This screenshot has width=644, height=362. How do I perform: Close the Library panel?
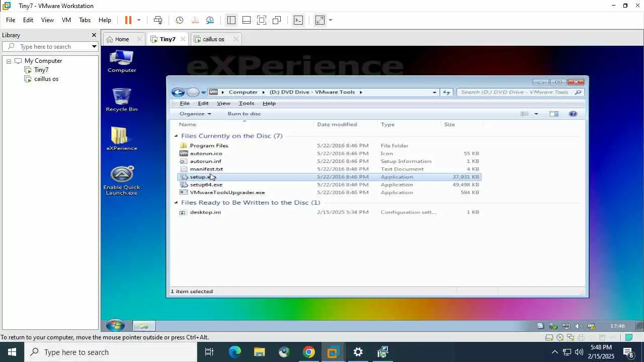(x=94, y=35)
